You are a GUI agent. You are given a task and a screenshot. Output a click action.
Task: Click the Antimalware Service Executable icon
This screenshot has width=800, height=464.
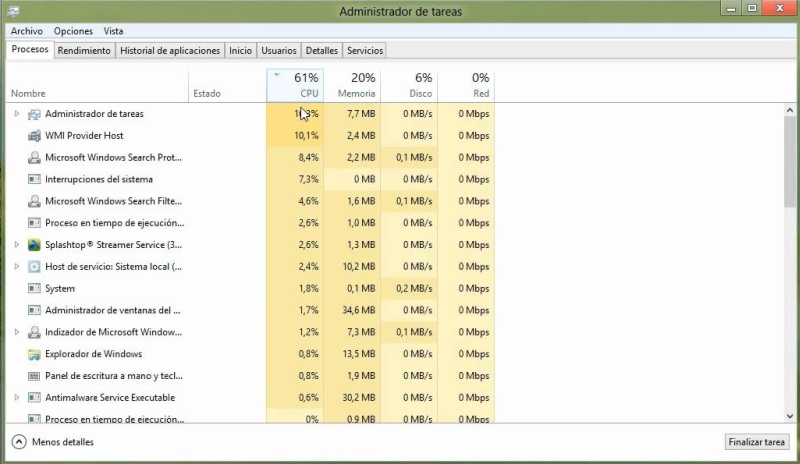pos(34,398)
